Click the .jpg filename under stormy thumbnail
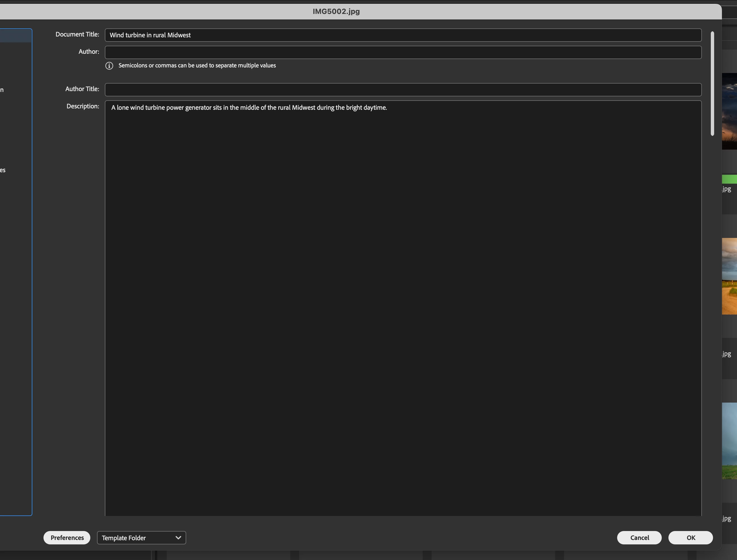The width and height of the screenshot is (737, 560). tap(727, 189)
